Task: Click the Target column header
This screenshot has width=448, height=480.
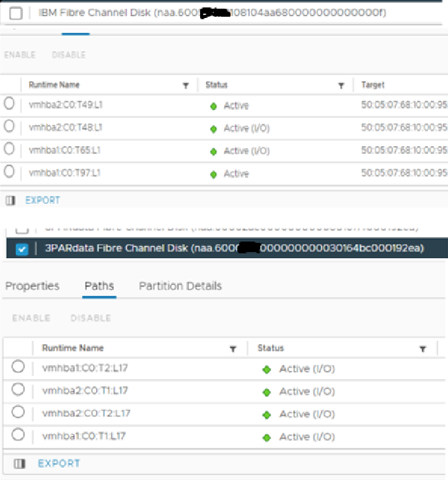Action: pos(373,85)
